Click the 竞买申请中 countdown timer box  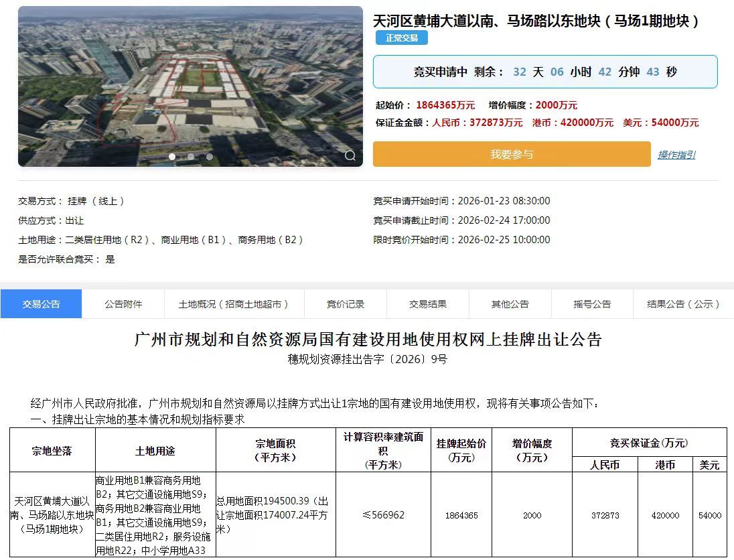pos(545,72)
